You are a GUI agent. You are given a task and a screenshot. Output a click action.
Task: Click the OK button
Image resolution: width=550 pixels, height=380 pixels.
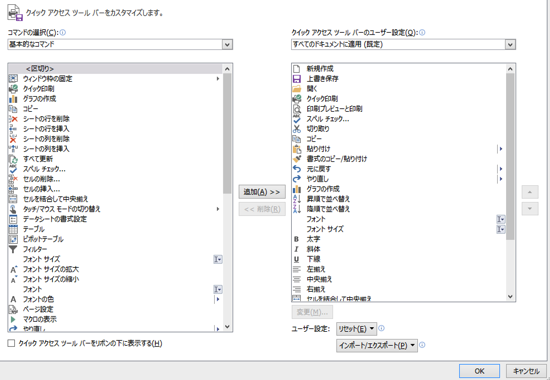(x=479, y=371)
